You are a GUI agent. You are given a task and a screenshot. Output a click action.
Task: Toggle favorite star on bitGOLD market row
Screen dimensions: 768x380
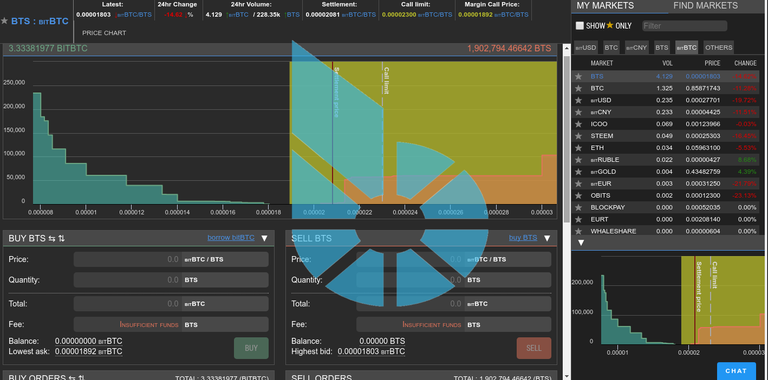[x=578, y=172]
